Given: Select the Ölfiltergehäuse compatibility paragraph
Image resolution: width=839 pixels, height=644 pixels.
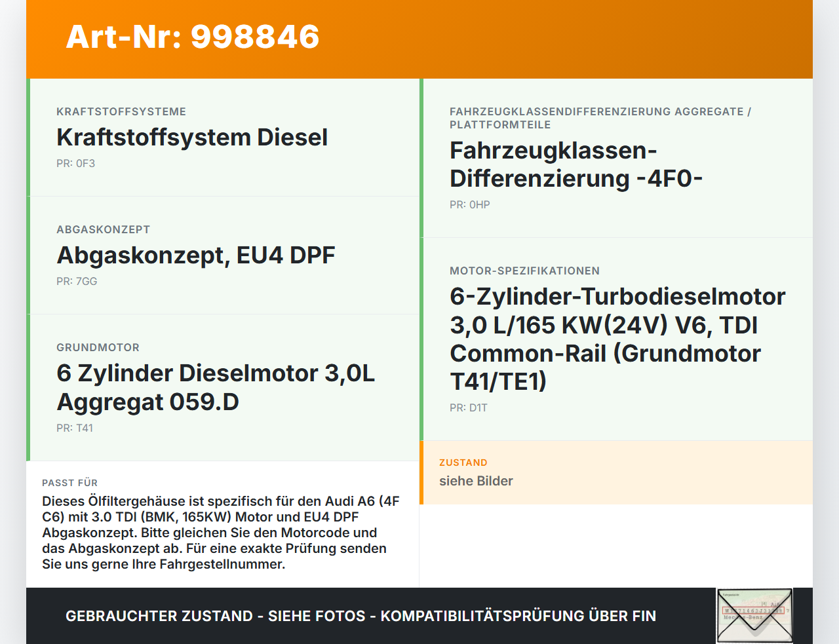Looking at the screenshot, I should tap(221, 533).
